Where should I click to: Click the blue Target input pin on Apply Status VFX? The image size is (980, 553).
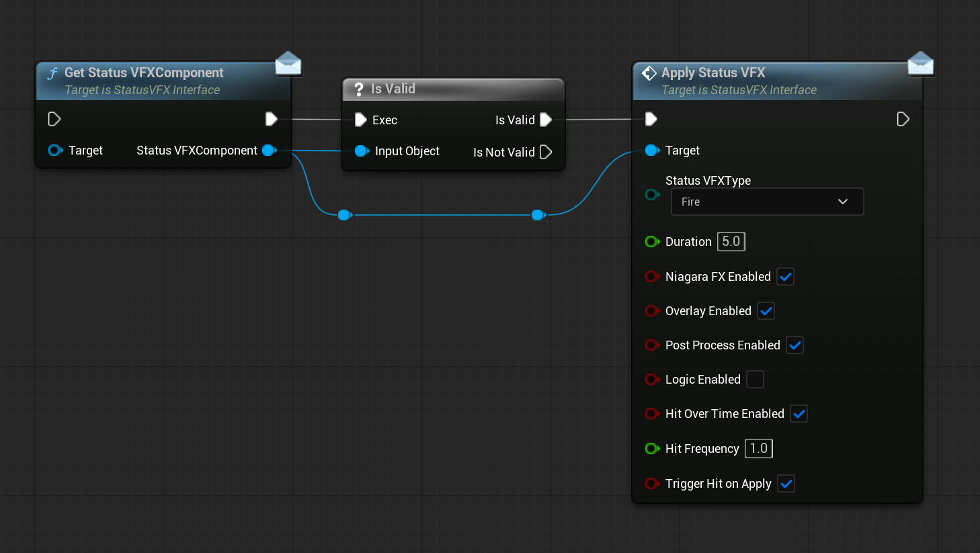(651, 151)
